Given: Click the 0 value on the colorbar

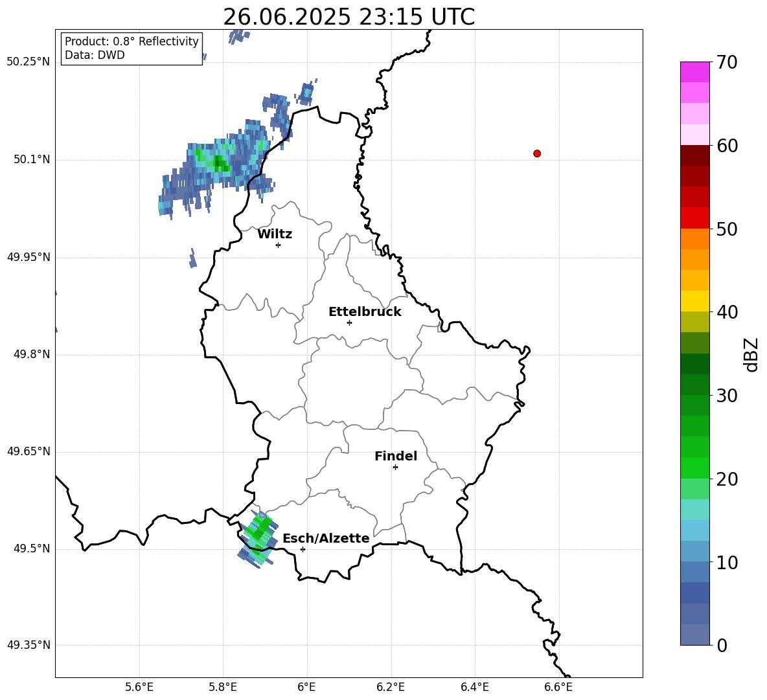Looking at the screenshot, I should point(722,646).
